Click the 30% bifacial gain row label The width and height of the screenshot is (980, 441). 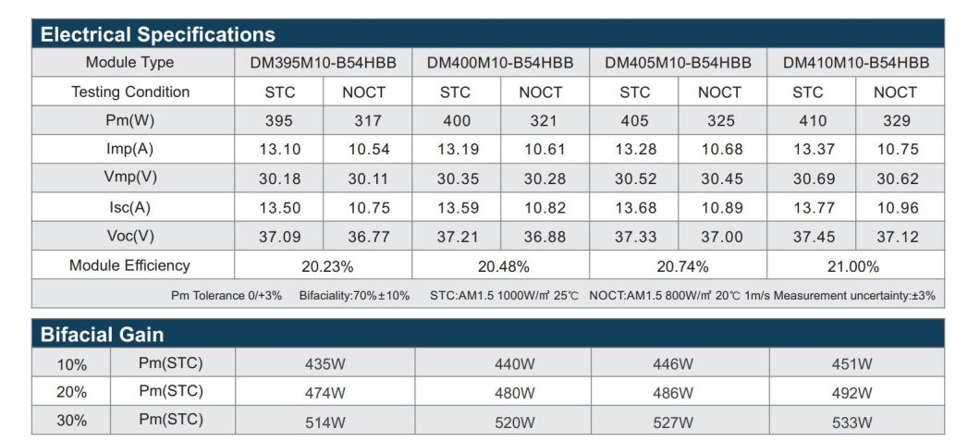pos(71,421)
